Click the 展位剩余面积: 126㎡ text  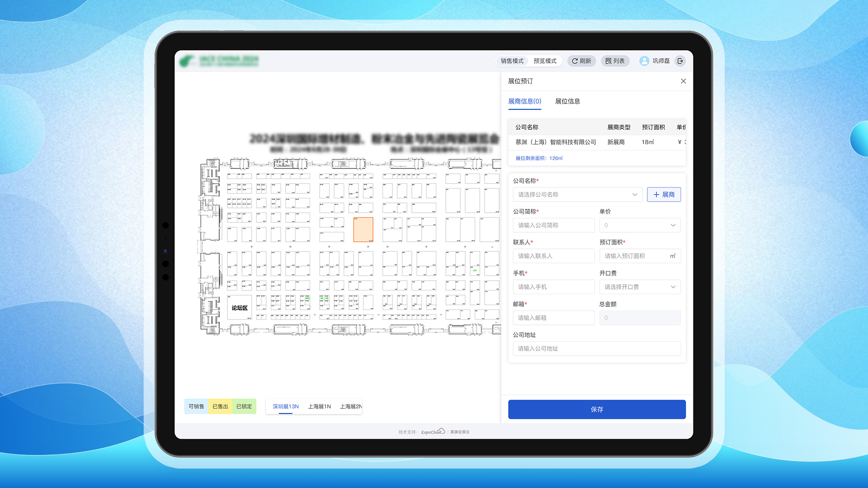pos(539,159)
